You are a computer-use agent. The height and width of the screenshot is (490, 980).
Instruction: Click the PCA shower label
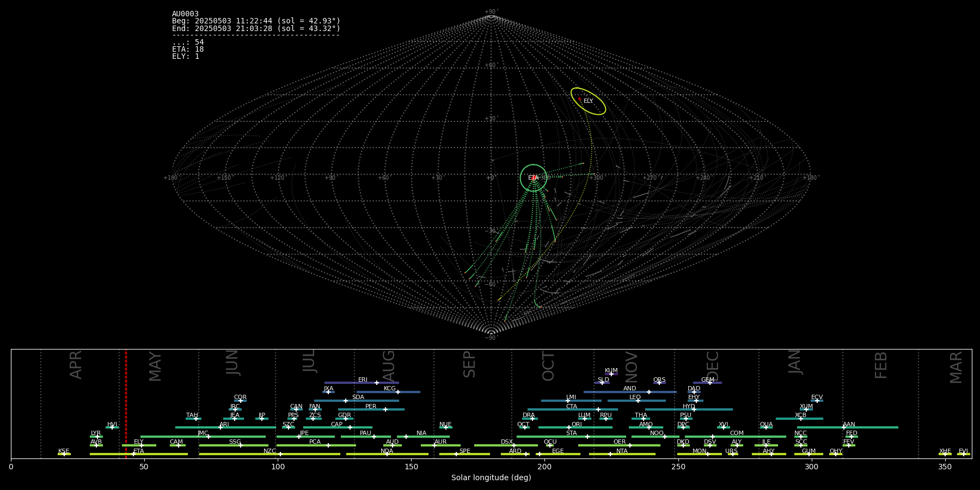point(315,442)
